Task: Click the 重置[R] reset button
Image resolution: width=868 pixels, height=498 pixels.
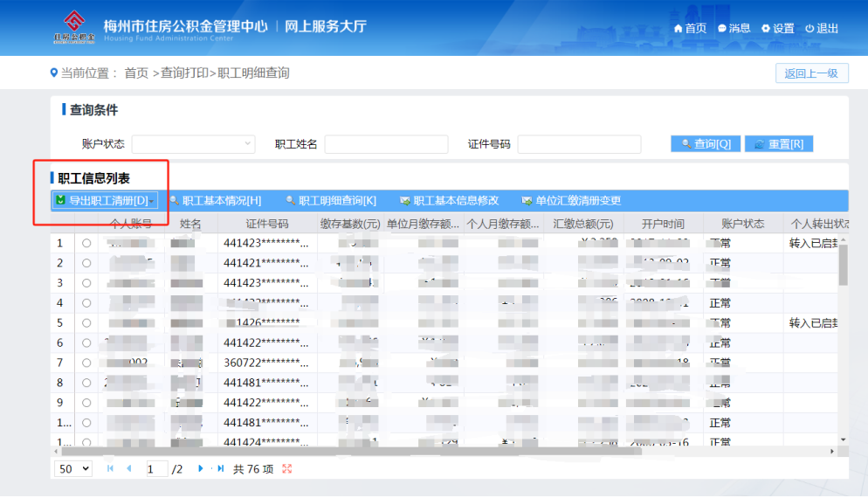Action: point(779,144)
